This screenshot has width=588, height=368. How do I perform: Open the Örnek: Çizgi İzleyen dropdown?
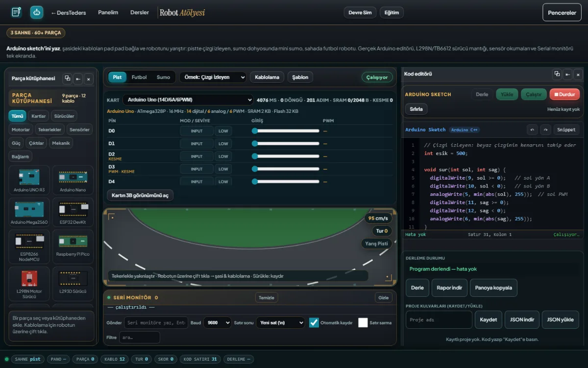click(213, 77)
